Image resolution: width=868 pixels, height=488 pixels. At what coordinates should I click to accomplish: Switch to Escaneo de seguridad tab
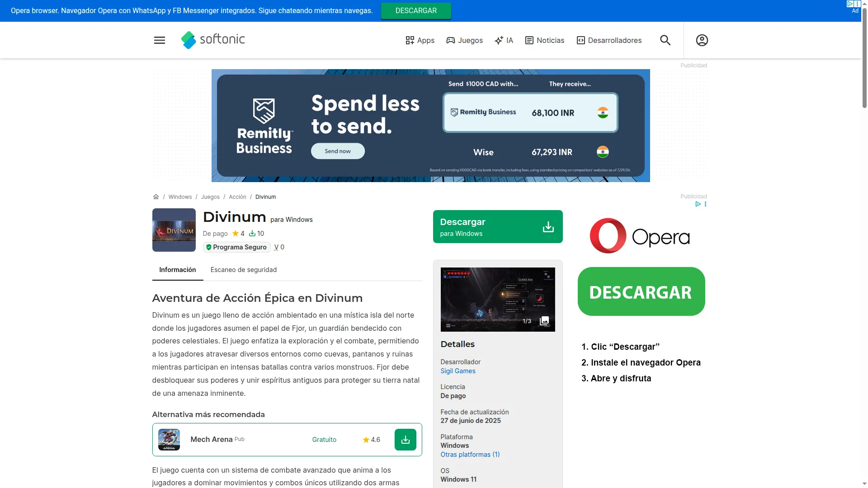(x=244, y=270)
